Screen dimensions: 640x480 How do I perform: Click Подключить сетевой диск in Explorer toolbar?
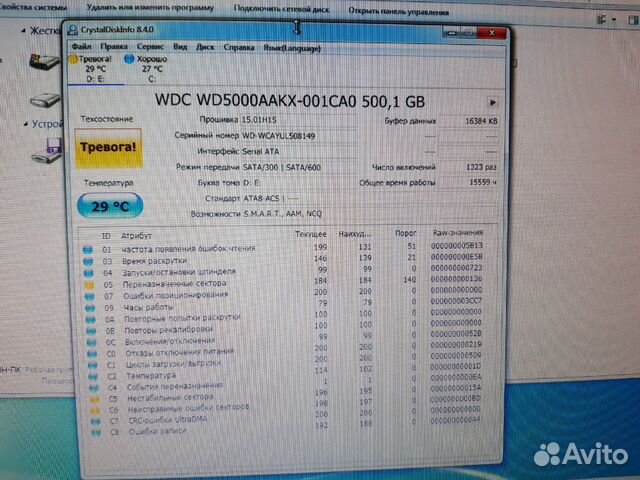click(281, 9)
